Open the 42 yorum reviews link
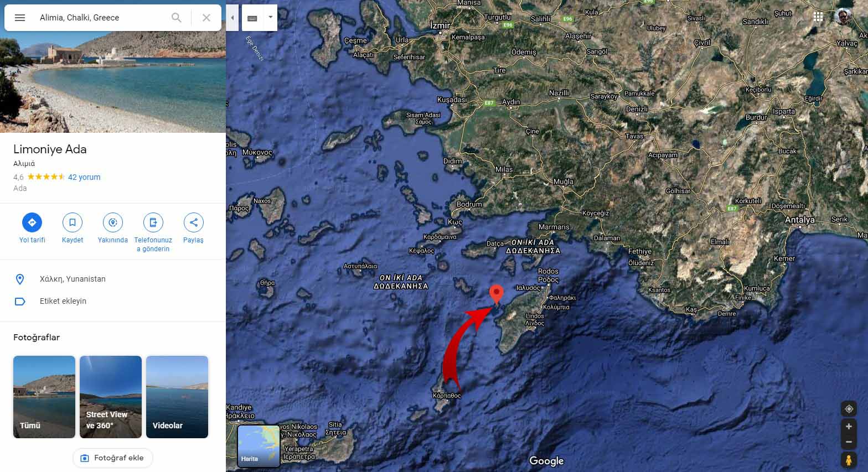This screenshot has height=472, width=868. (84, 177)
